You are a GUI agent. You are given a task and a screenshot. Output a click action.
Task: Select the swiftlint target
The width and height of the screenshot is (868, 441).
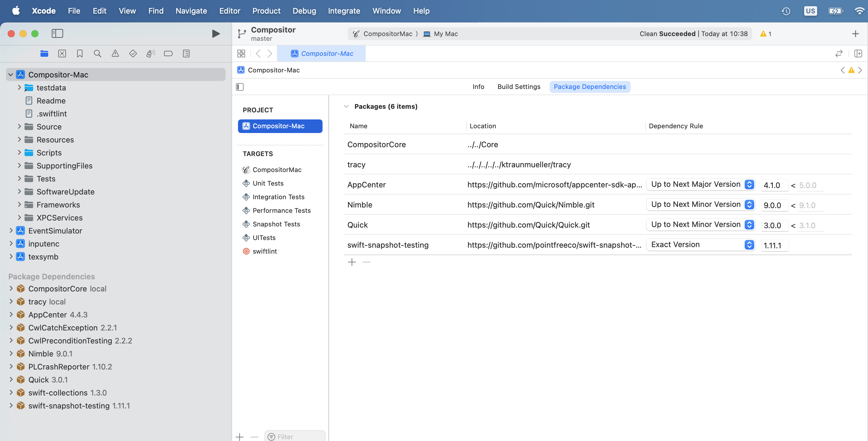[x=265, y=251]
